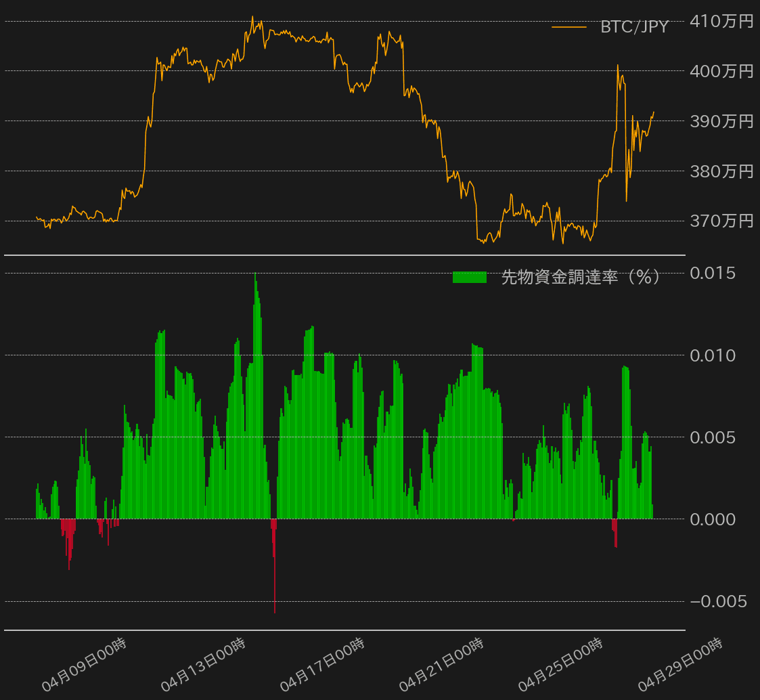760x700 pixels.
Task: Click the green funding rate legend swatch
Action: point(469,277)
